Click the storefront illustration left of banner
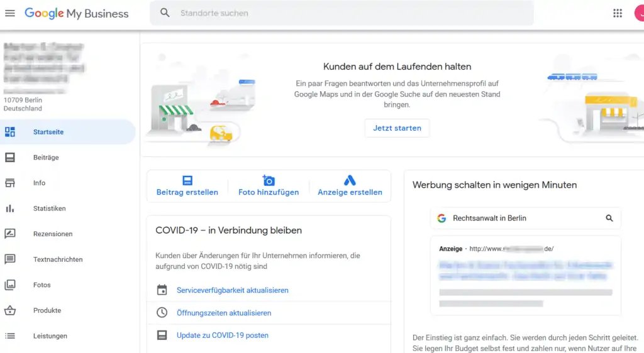 coord(172,109)
